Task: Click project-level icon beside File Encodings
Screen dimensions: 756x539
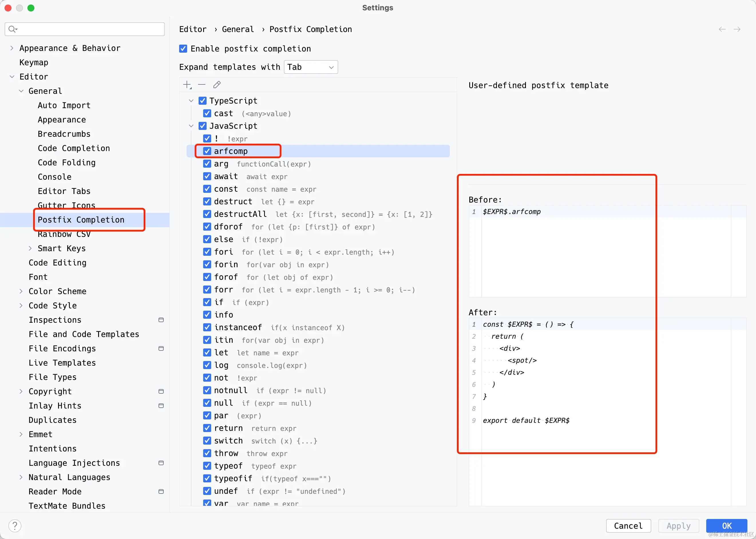Action: click(x=161, y=348)
